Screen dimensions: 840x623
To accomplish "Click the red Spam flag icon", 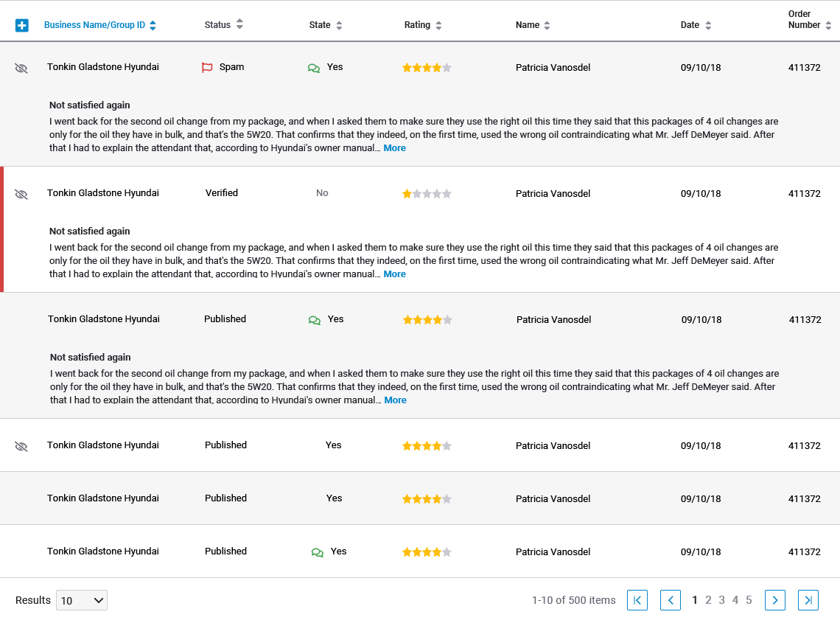I will (x=207, y=68).
